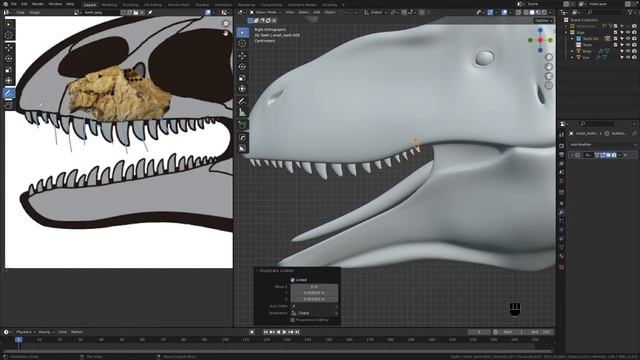Click the current frame marker in timeline
Viewport: 640px width, 360px height.
point(18,340)
